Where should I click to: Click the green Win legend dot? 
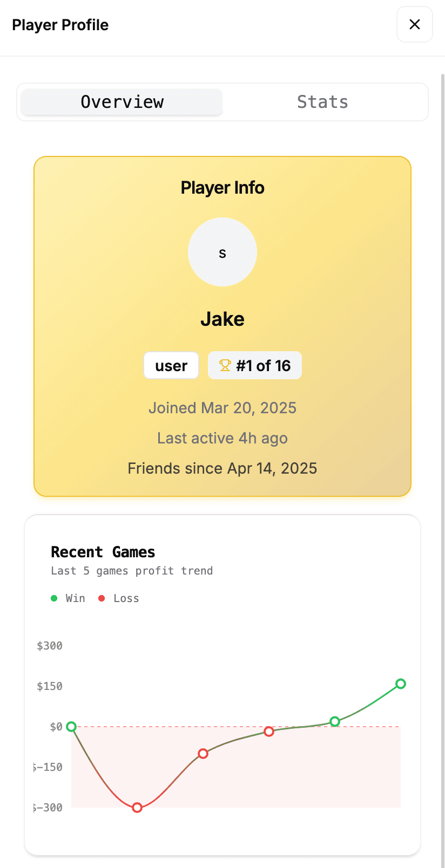[x=54, y=598]
